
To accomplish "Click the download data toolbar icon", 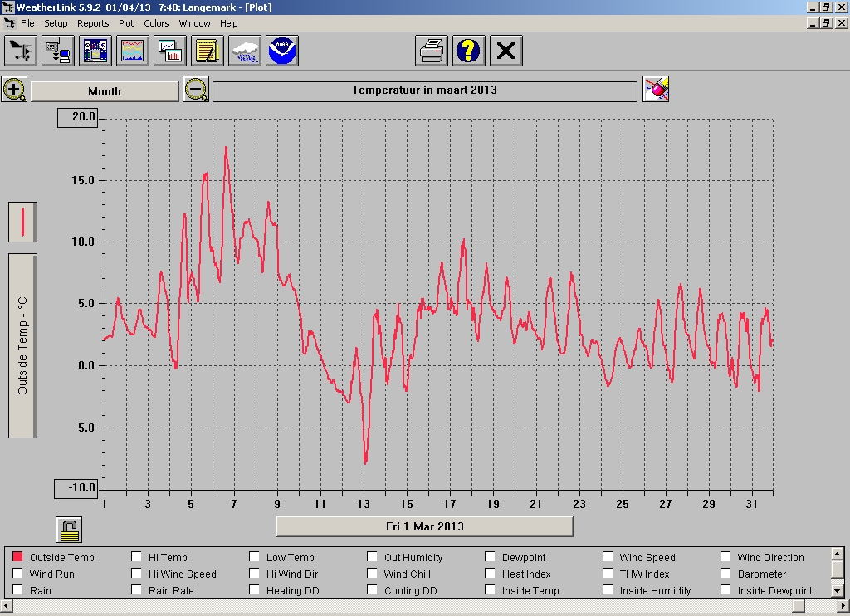I will 58,51.
